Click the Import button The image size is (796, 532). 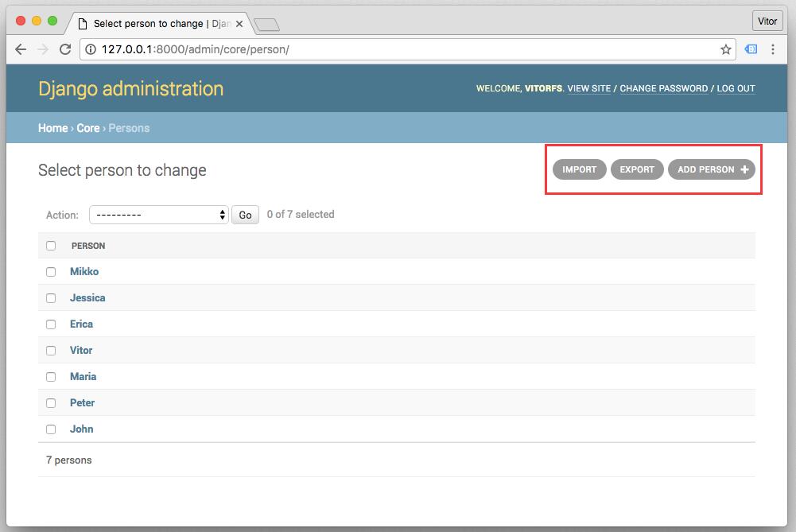point(579,169)
